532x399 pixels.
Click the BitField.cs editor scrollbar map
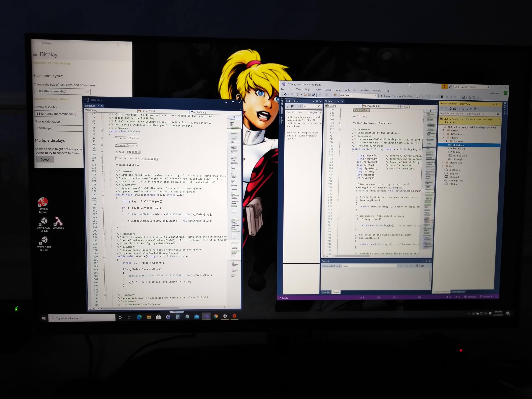pyautogui.click(x=234, y=192)
